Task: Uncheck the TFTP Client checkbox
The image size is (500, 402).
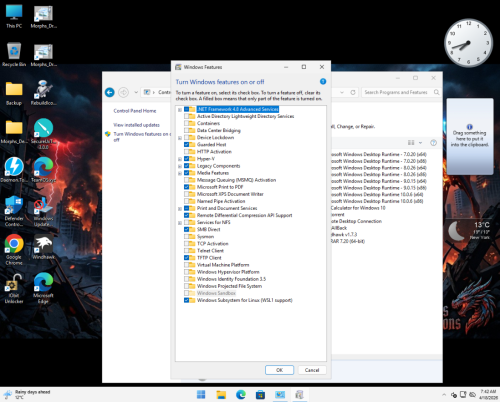Action: tap(187, 258)
